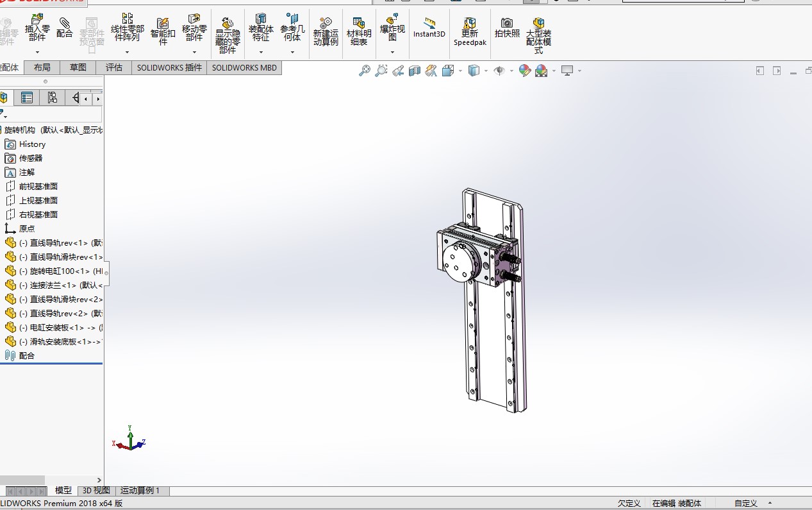Click the 智能扣件 (Smart Fasteners) tool
This screenshot has width=812, height=510.
(x=163, y=31)
